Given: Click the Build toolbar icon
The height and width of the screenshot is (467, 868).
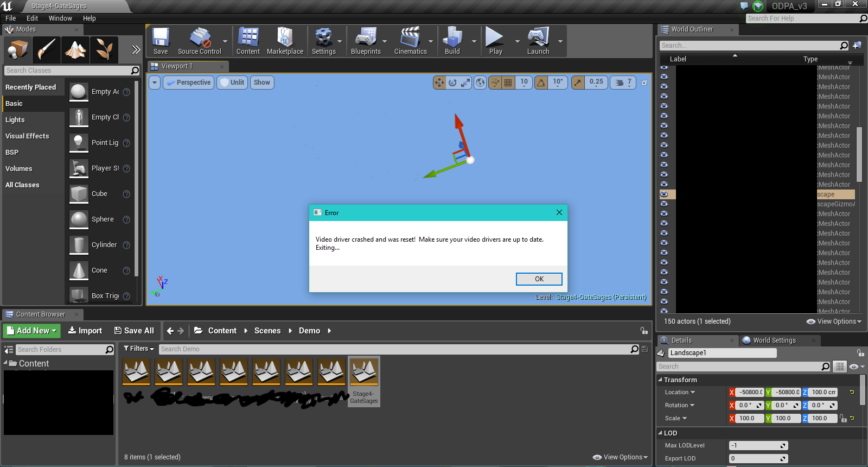Looking at the screenshot, I should (452, 41).
